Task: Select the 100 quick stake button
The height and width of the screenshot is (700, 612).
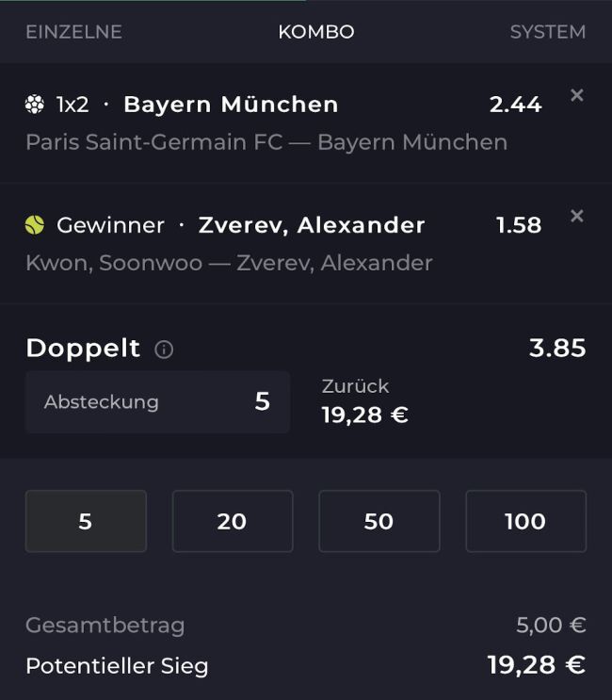Action: [525, 521]
